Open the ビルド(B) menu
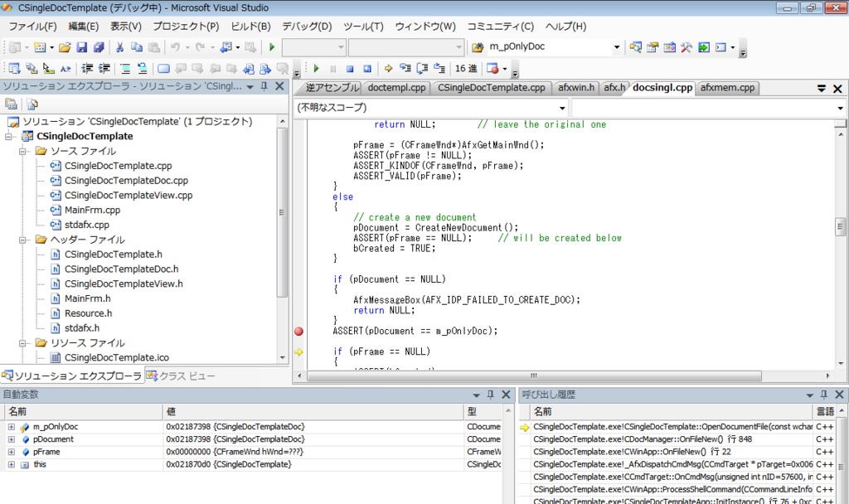 (250, 27)
